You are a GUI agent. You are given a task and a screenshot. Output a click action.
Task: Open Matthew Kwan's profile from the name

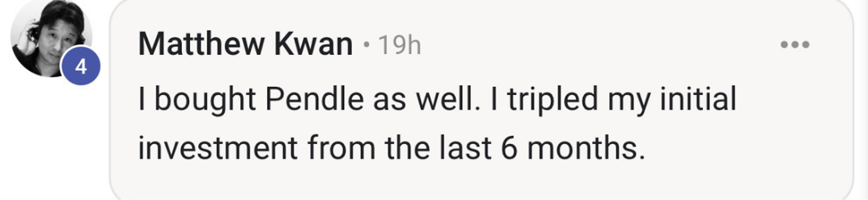tap(245, 44)
